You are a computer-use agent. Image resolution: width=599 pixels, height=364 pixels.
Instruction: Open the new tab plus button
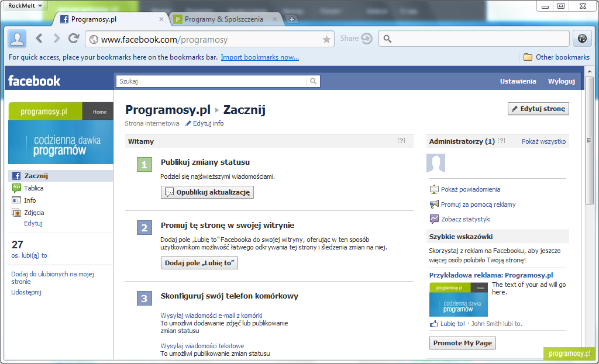click(x=292, y=19)
